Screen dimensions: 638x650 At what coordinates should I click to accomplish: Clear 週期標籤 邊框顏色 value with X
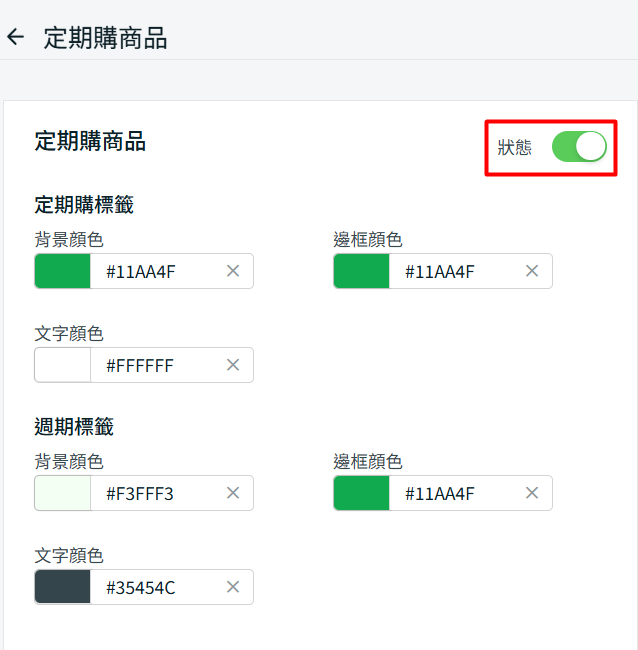[x=532, y=493]
